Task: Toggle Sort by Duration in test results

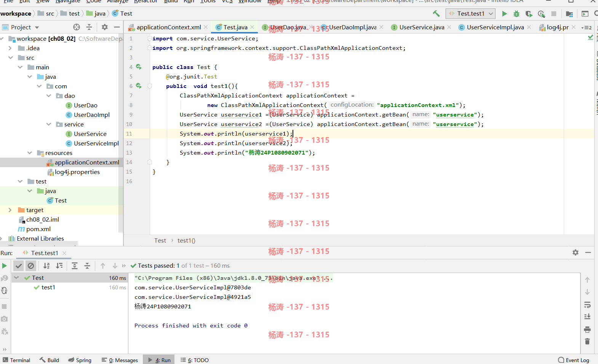Action: [59, 266]
